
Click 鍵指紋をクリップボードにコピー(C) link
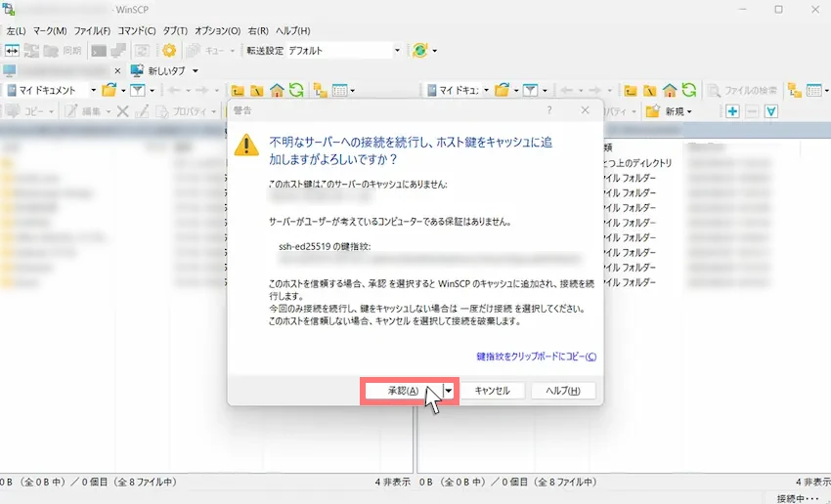[537, 357]
